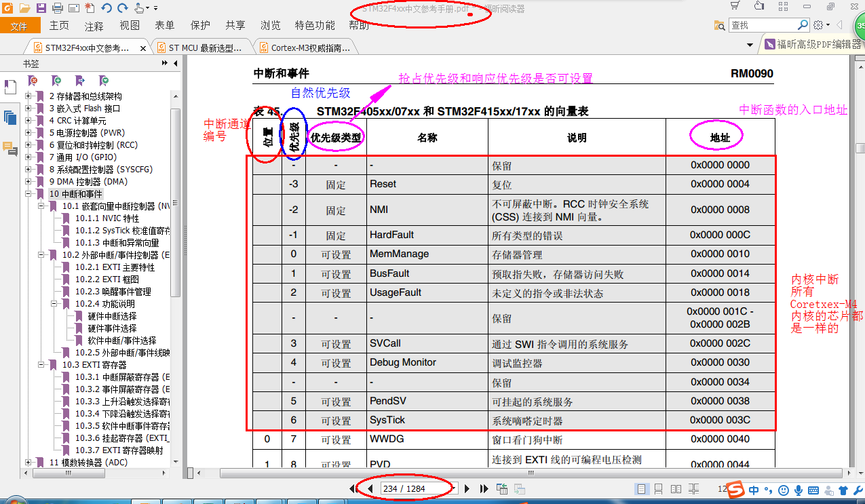Select facing pages view mode
The height and width of the screenshot is (504, 865).
[676, 489]
